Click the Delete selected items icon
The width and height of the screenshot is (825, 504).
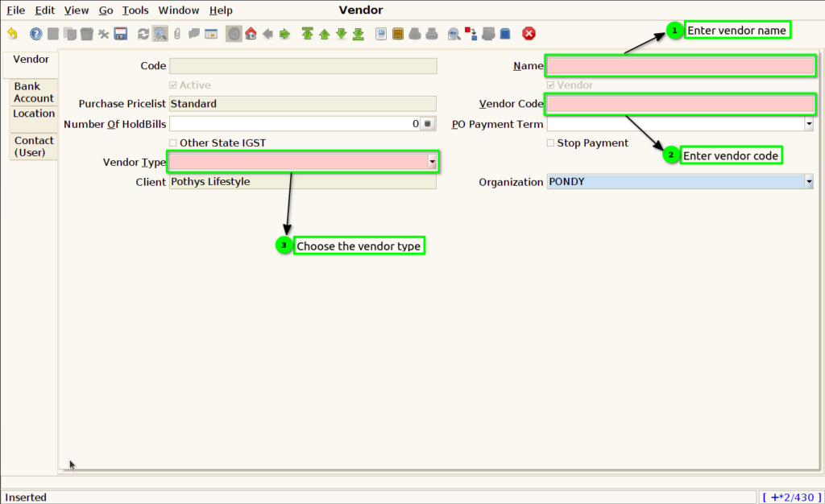pyautogui.click(x=103, y=34)
